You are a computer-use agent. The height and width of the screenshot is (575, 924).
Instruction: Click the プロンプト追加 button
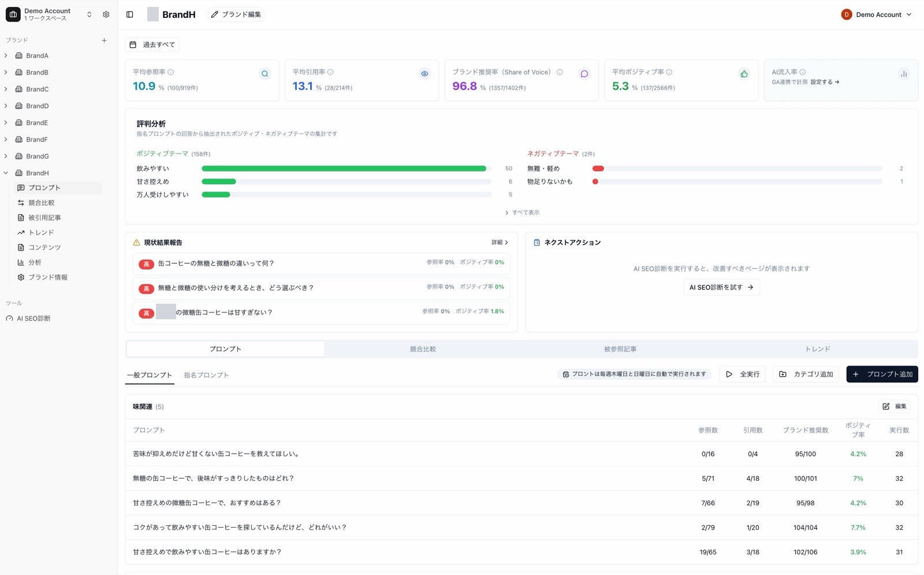pos(882,374)
